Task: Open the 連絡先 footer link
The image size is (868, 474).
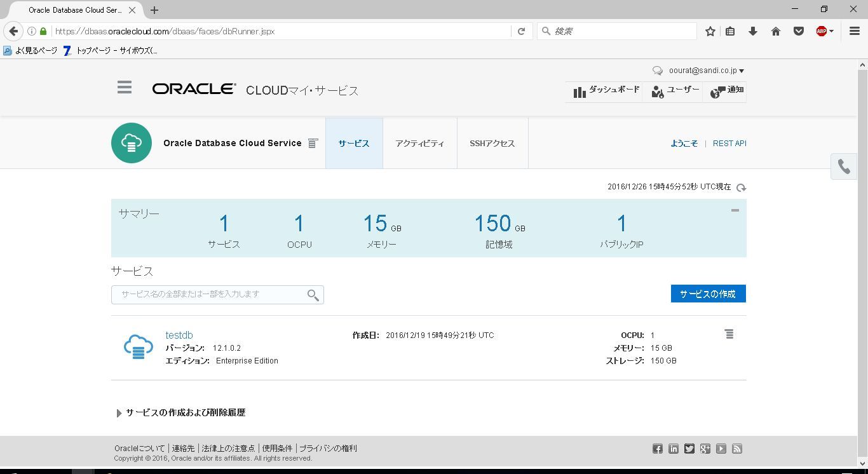Action: point(183,449)
